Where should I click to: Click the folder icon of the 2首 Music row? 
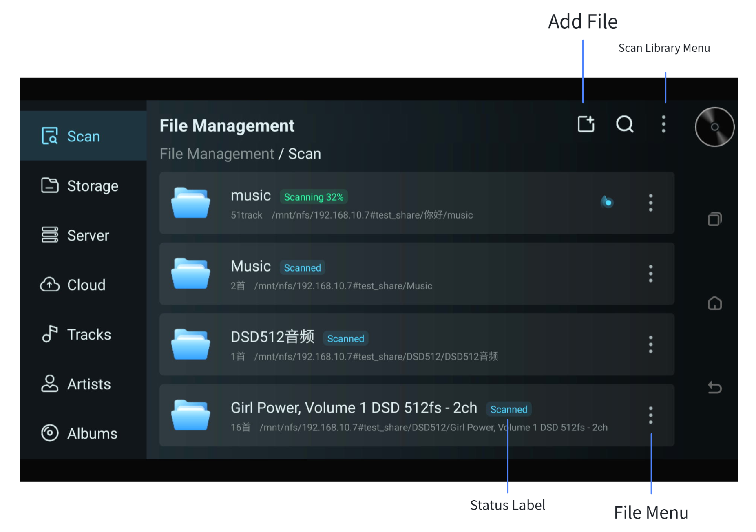(191, 274)
